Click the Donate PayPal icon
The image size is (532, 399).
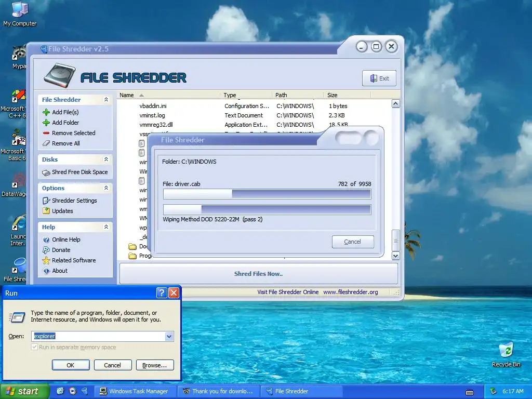coord(46,250)
